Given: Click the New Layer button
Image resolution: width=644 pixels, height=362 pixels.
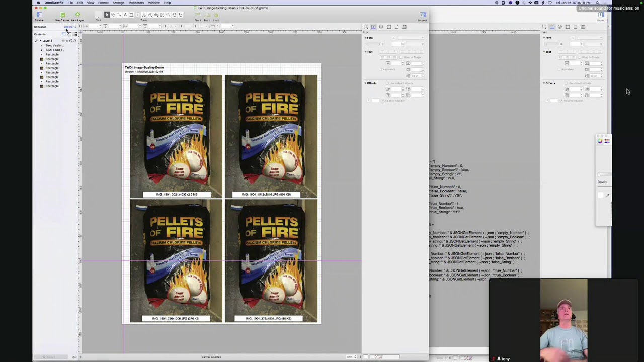Looking at the screenshot, I should pyautogui.click(x=77, y=16).
